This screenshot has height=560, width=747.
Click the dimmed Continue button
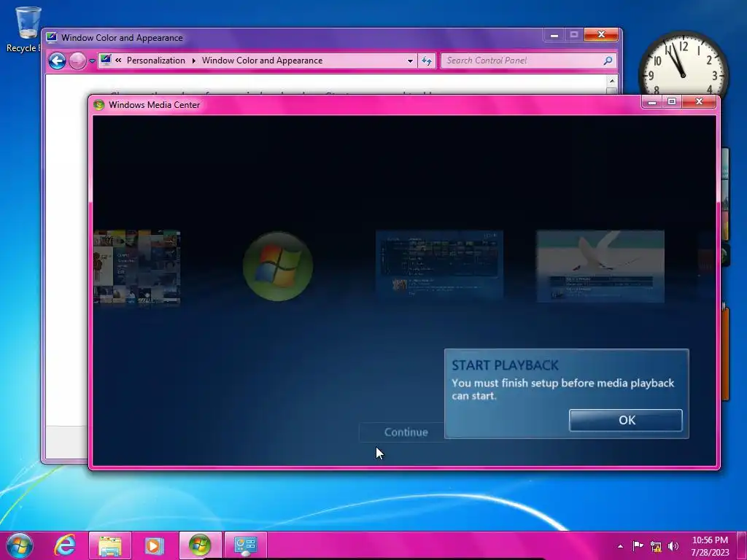(x=406, y=432)
